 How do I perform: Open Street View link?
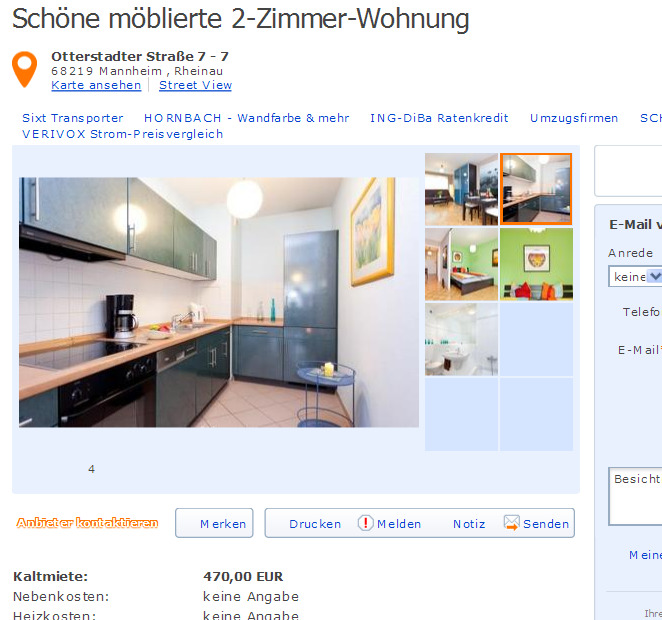coord(195,85)
